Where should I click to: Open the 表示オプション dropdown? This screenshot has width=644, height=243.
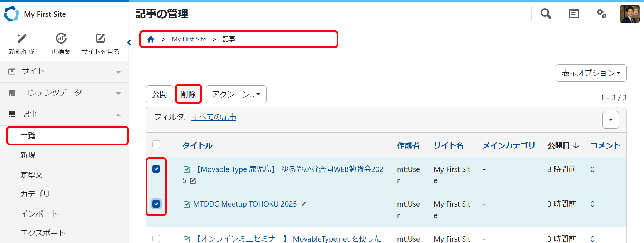click(591, 73)
